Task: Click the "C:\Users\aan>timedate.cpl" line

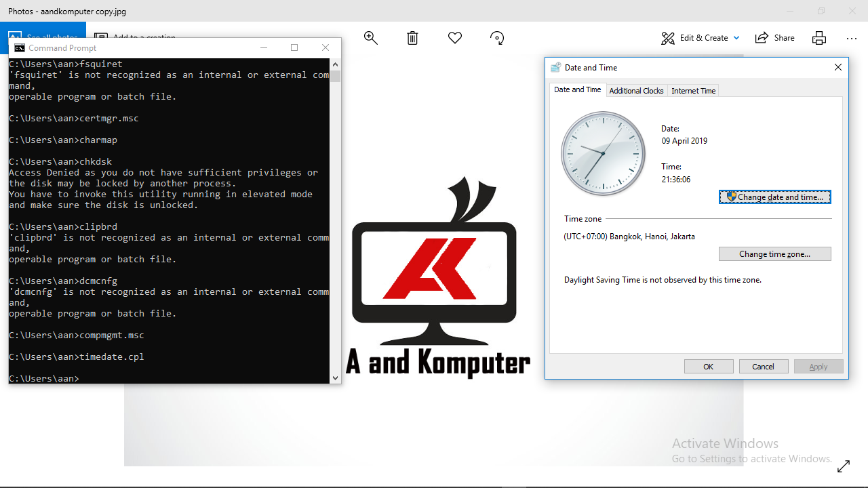Action: point(77,357)
